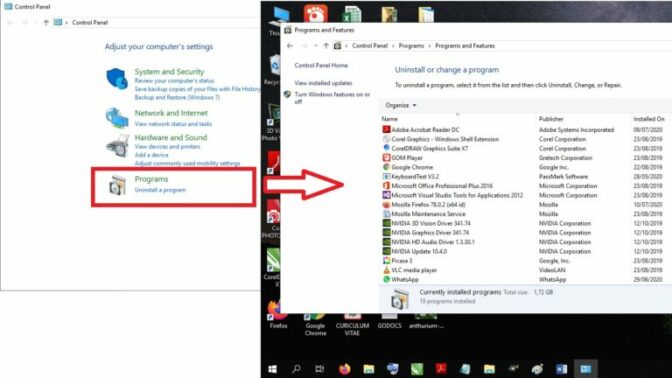This screenshot has height=378, width=672.
Task: Click the Windows Start button
Action: [x=272, y=369]
